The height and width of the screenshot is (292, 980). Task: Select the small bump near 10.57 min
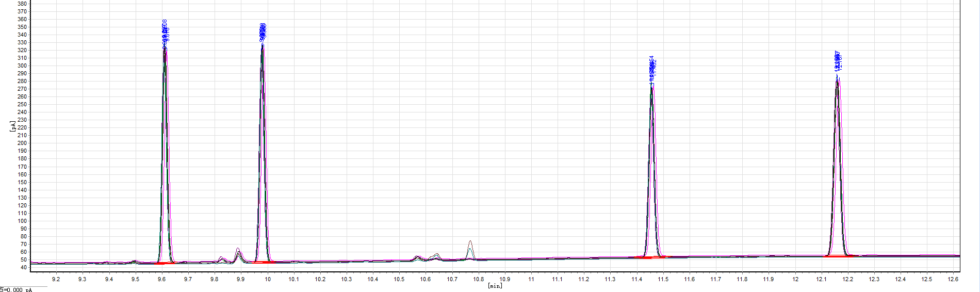point(418,258)
